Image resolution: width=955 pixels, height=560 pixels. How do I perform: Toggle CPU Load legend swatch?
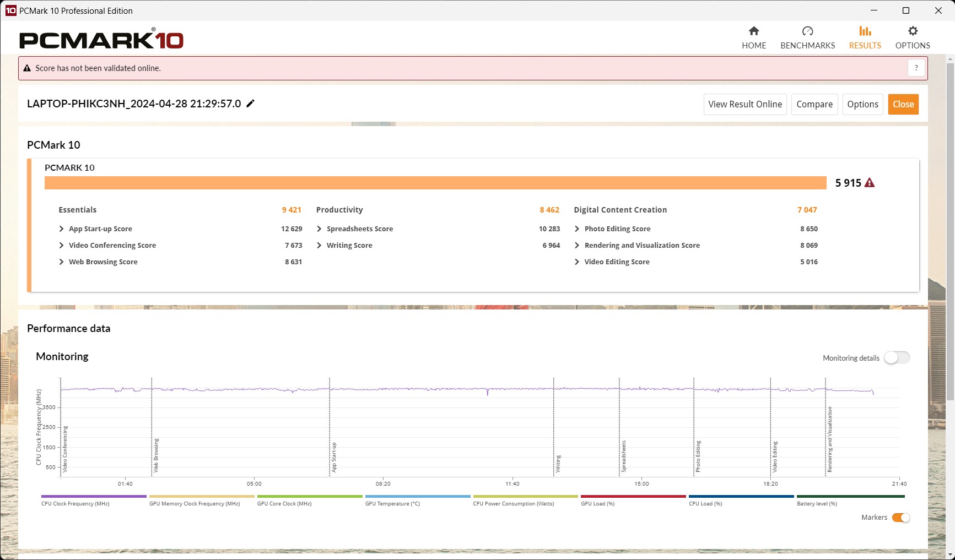click(742, 497)
